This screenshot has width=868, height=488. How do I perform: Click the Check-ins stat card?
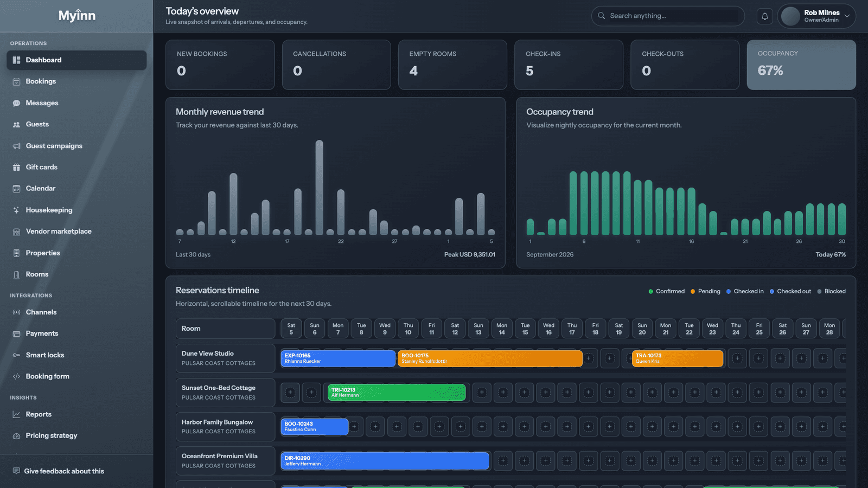[x=569, y=65]
